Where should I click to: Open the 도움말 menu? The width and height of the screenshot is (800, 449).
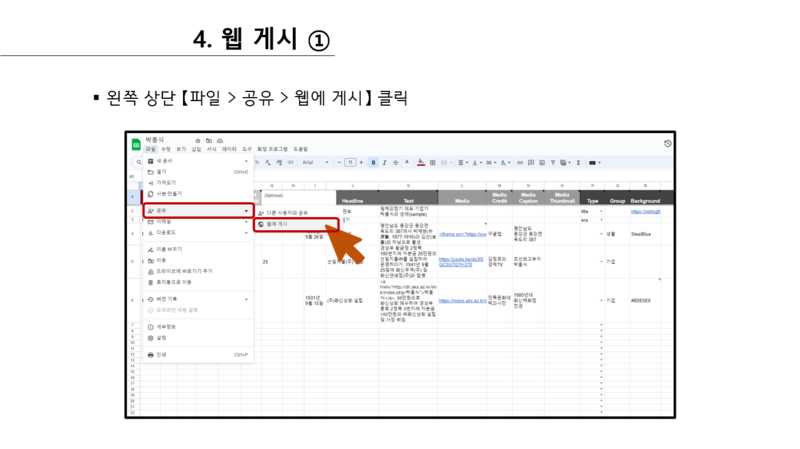pos(301,149)
